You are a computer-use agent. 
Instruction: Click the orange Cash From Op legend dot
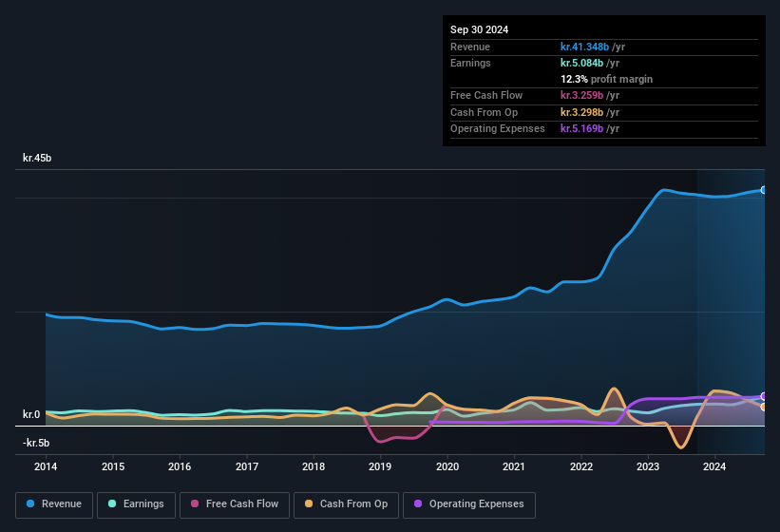tap(309, 504)
